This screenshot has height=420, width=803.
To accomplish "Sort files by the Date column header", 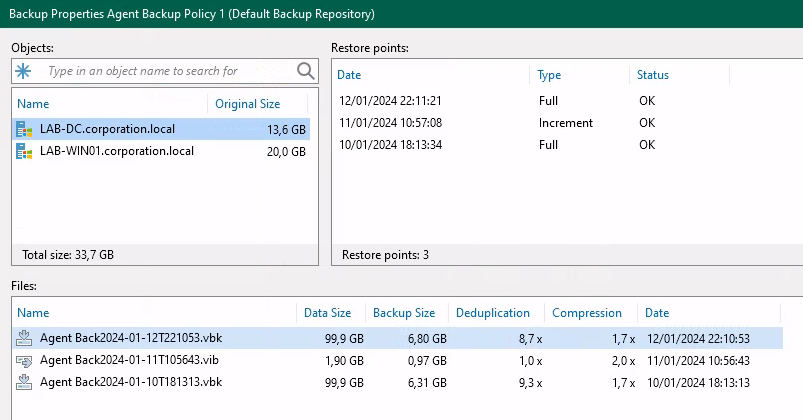I will pos(657,313).
